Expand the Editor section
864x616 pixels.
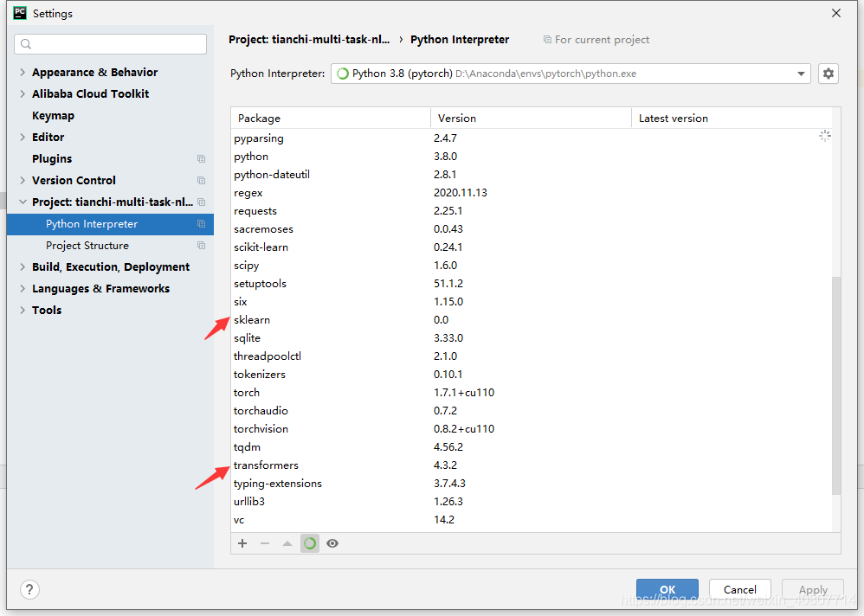coord(22,137)
